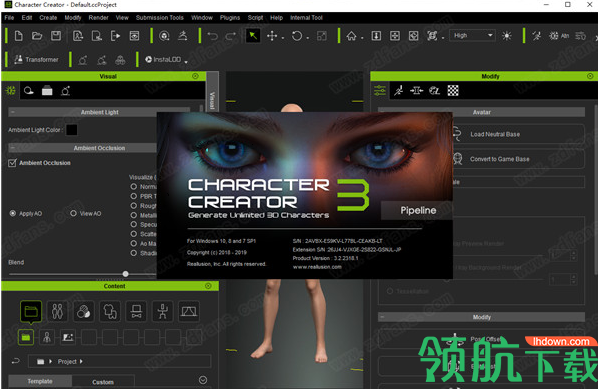
Task: Open the Content panel Project folder icon
Action: (x=31, y=312)
